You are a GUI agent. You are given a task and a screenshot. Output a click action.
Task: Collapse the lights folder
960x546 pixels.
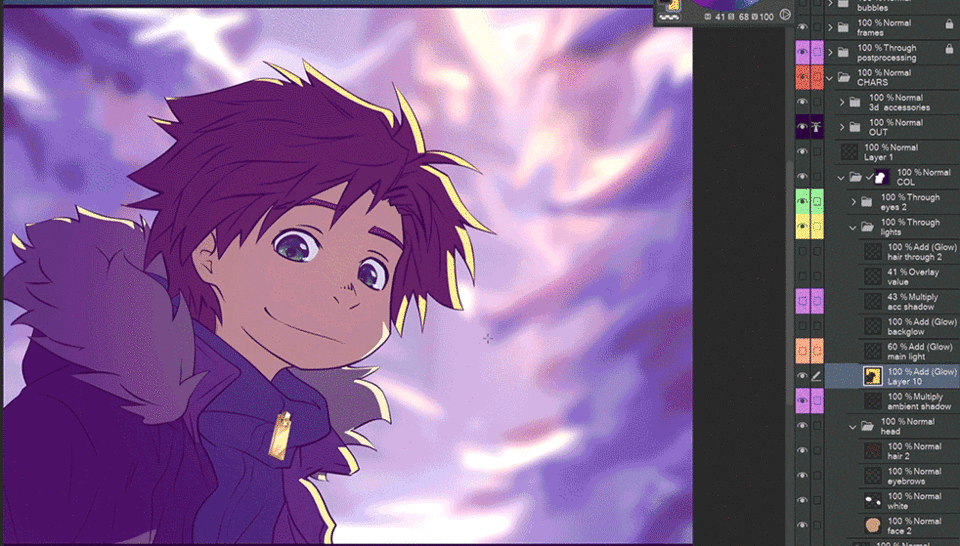coord(853,228)
